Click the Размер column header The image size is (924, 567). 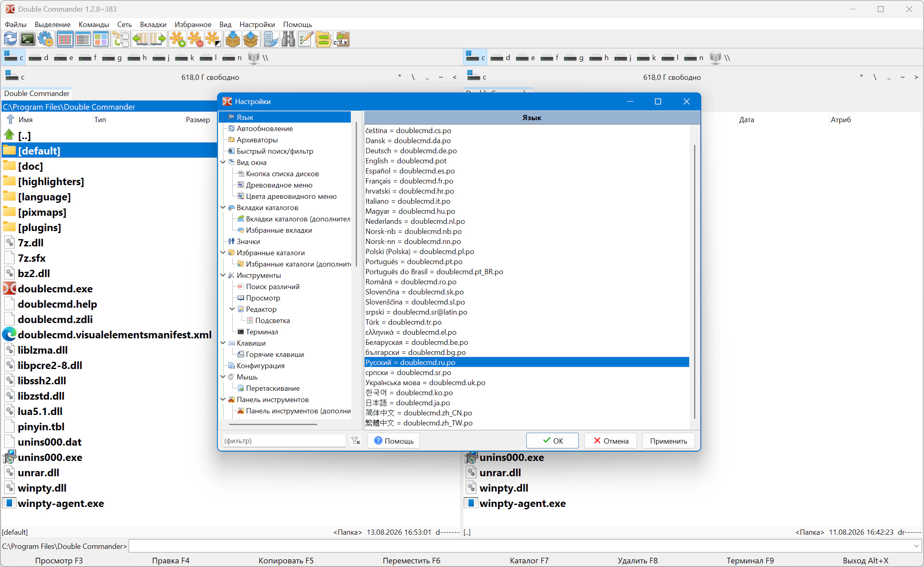[x=198, y=119]
